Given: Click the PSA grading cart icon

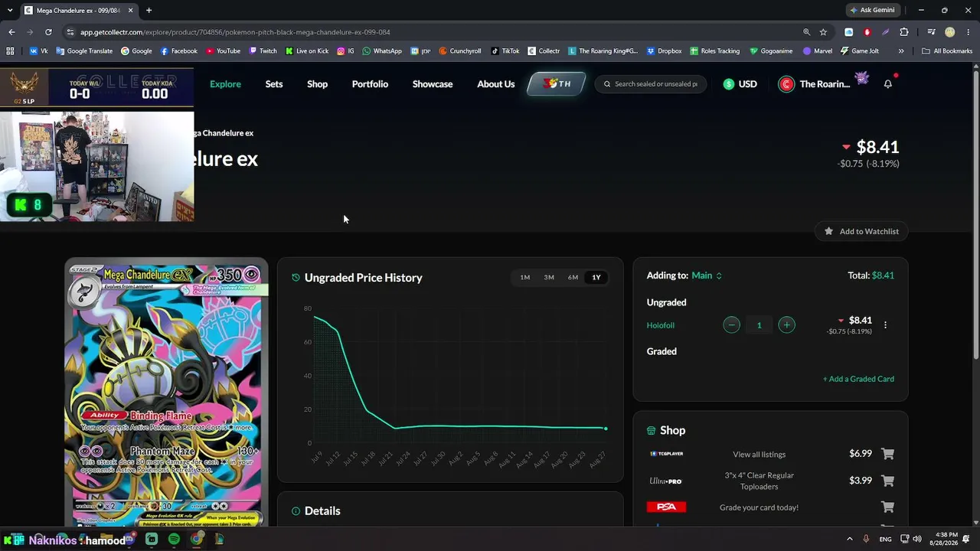Looking at the screenshot, I should coord(887,507).
